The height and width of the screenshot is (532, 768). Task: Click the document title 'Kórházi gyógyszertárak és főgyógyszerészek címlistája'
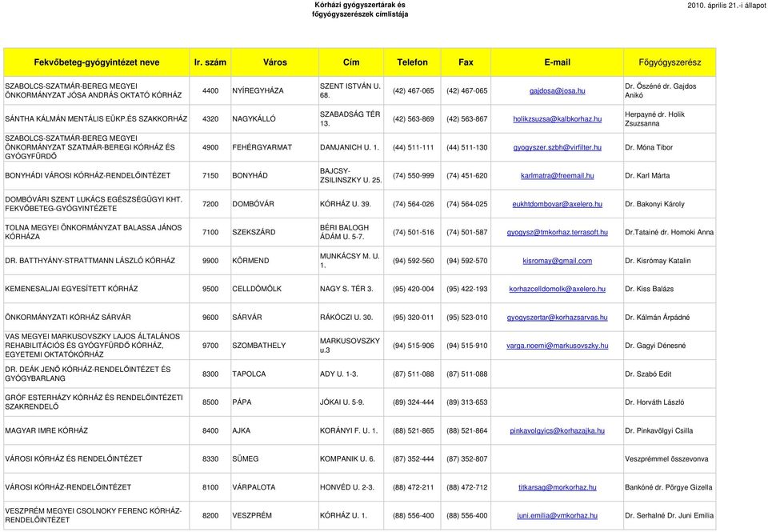click(360, 10)
